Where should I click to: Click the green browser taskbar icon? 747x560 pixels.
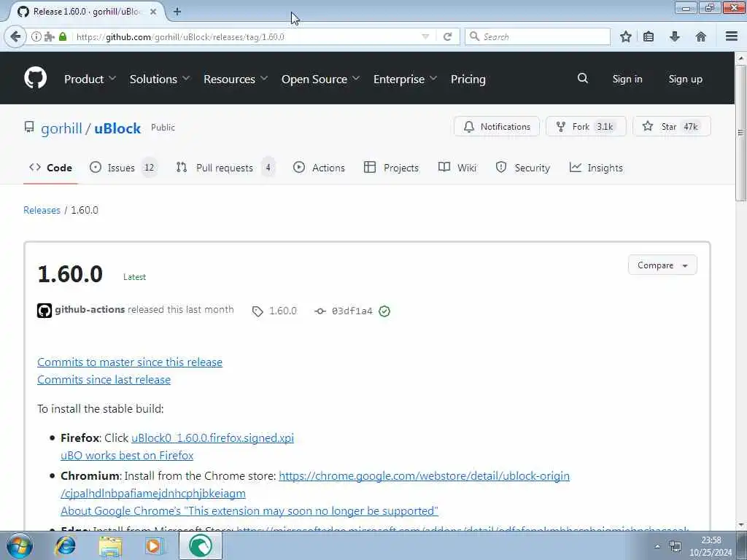click(201, 545)
